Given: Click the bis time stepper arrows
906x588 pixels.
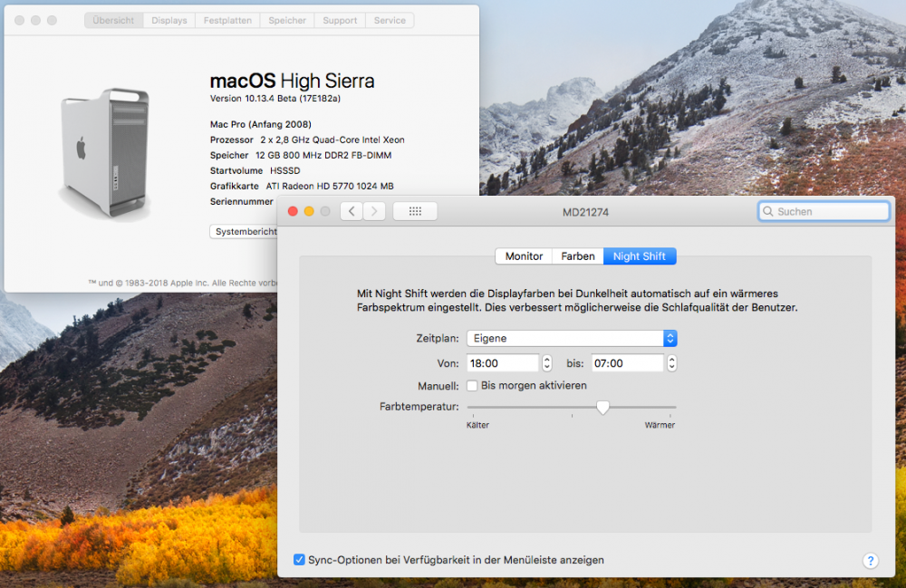Looking at the screenshot, I should pos(671,363).
